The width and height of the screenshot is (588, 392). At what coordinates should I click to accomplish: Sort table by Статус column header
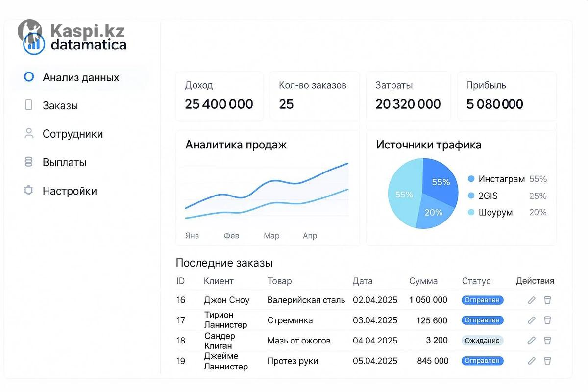pos(476,281)
